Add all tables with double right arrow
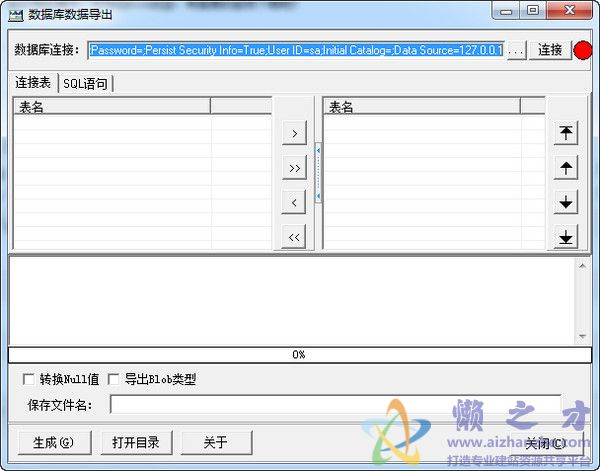 coord(294,168)
